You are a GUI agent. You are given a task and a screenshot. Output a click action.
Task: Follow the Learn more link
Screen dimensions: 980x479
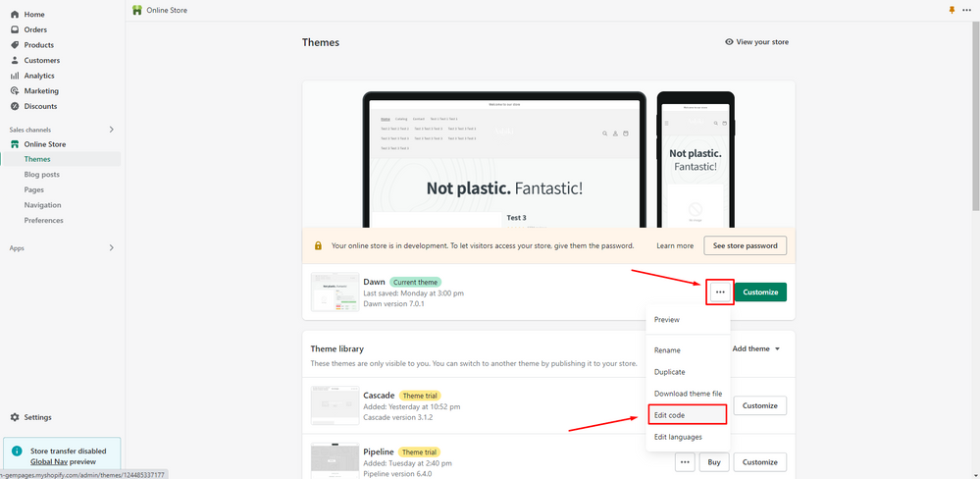point(675,245)
